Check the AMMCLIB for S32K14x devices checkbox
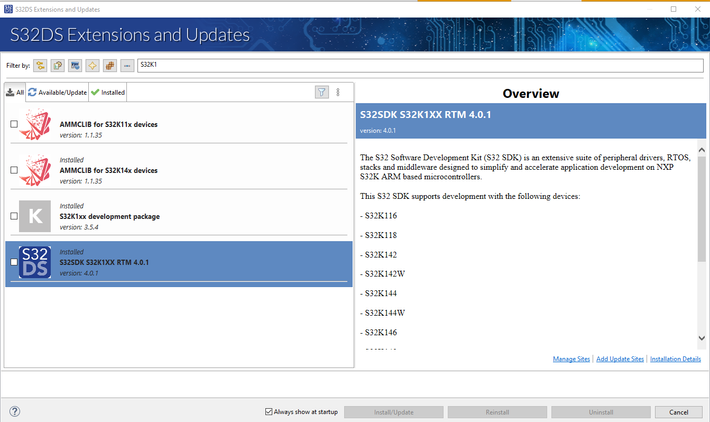Image resolution: width=710 pixels, height=422 pixels. coord(14,170)
